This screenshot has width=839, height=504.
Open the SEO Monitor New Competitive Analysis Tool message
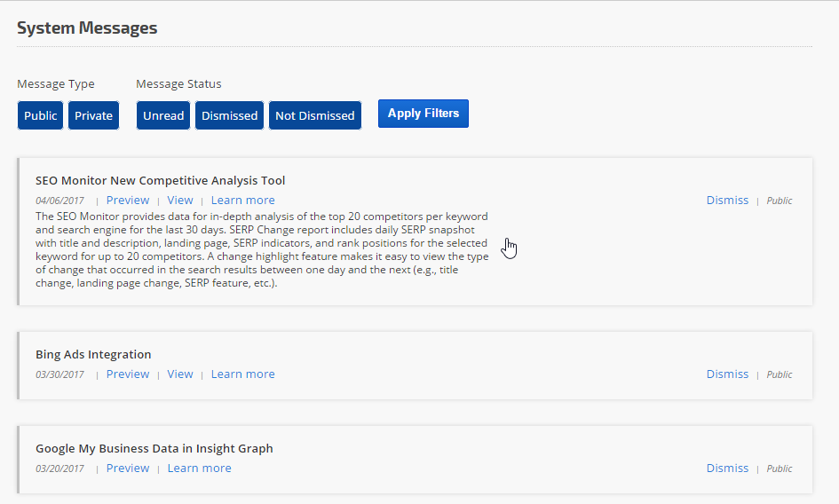pos(160,180)
